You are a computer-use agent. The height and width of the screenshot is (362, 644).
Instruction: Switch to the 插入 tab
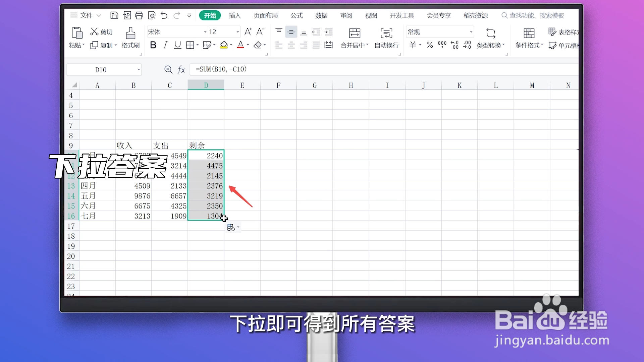click(235, 15)
